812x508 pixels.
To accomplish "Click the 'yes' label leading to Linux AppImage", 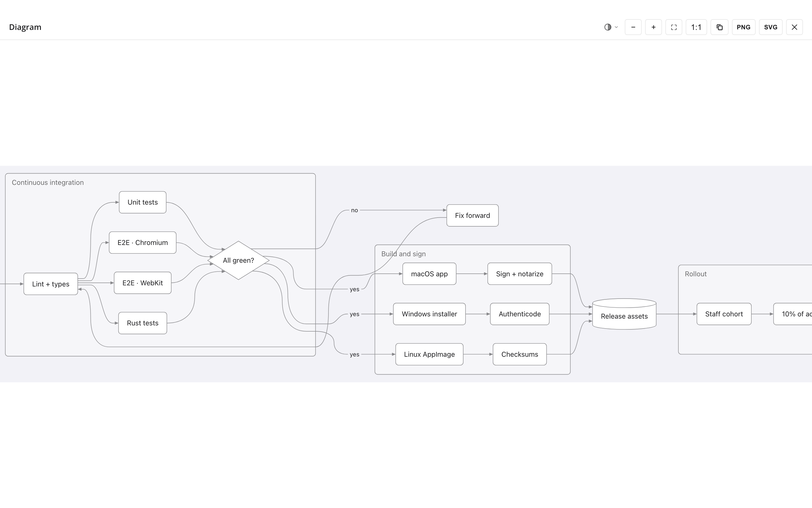I will click(354, 354).
